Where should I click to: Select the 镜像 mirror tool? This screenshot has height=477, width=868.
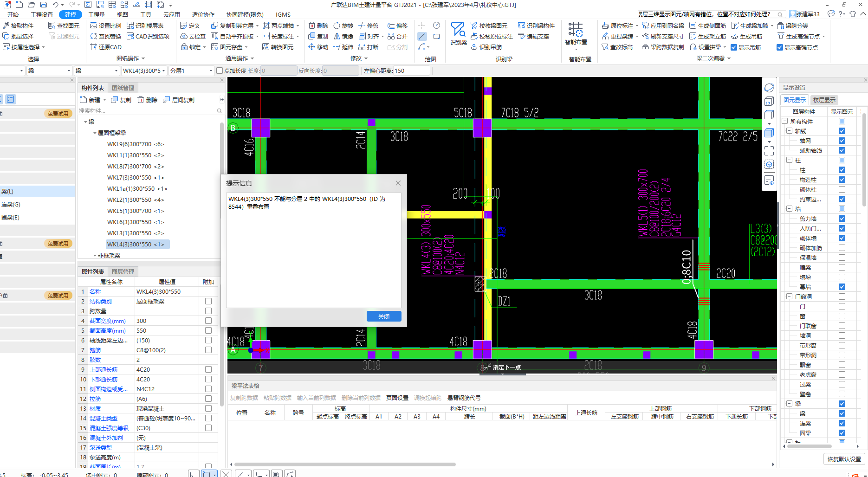[x=343, y=36]
